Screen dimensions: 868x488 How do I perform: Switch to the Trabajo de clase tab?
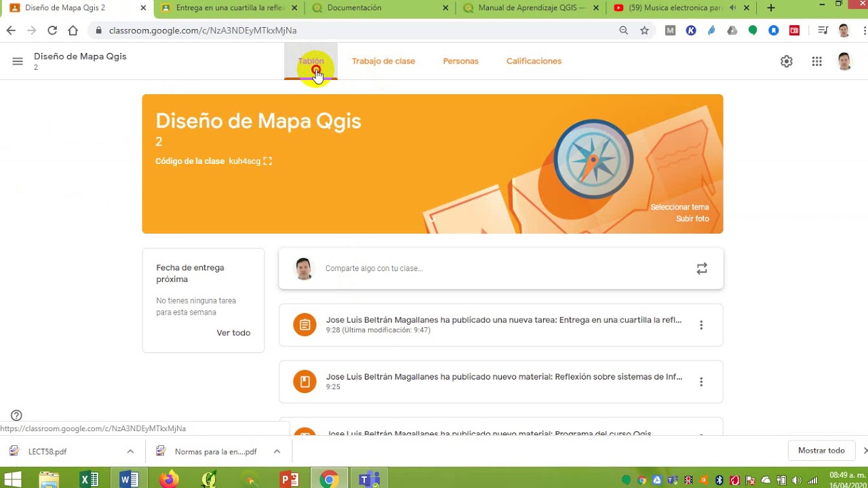[383, 61]
